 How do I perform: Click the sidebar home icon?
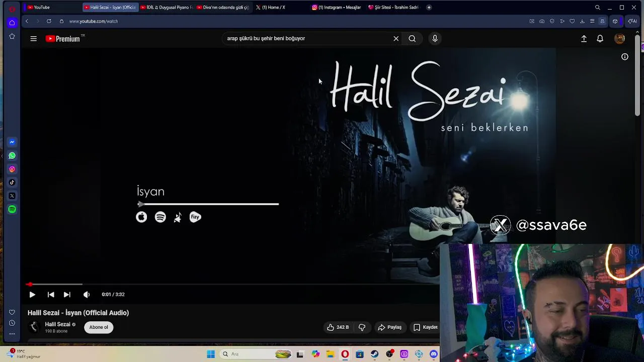click(x=12, y=23)
